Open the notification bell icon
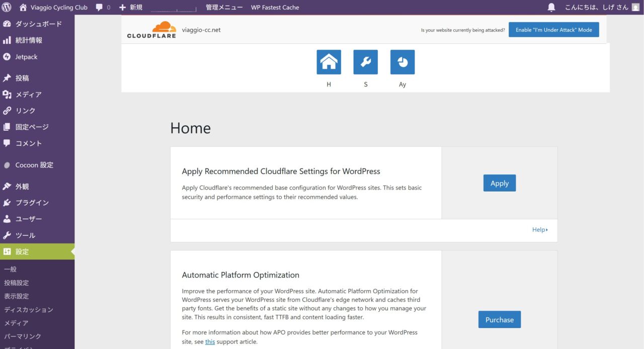The width and height of the screenshot is (644, 349). click(x=551, y=8)
